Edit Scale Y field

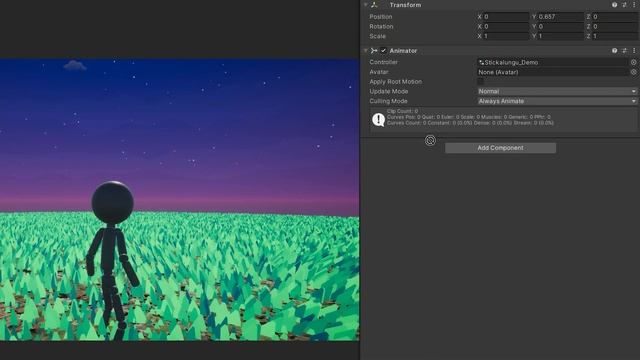(561, 36)
